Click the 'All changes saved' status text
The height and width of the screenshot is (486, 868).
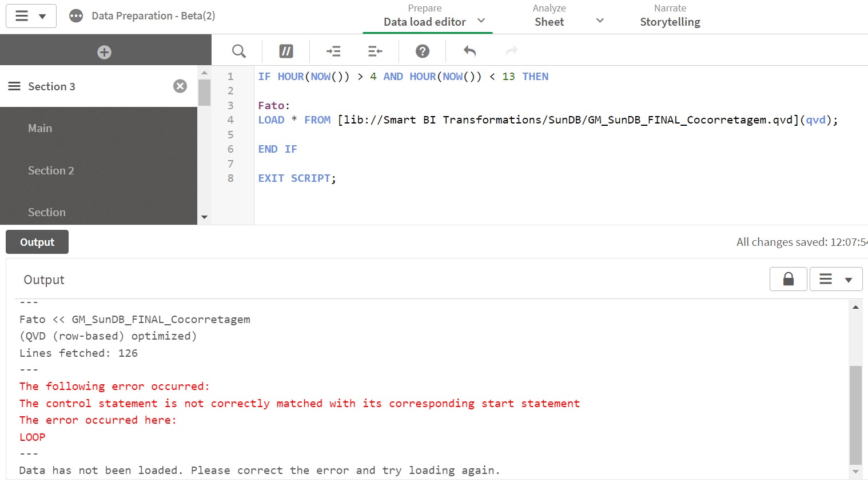(802, 242)
